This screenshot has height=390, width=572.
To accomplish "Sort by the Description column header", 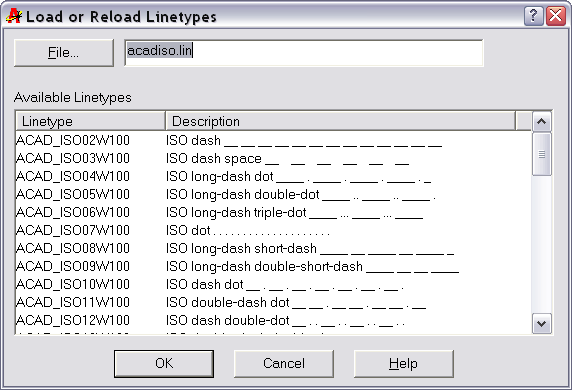I will coord(341,121).
